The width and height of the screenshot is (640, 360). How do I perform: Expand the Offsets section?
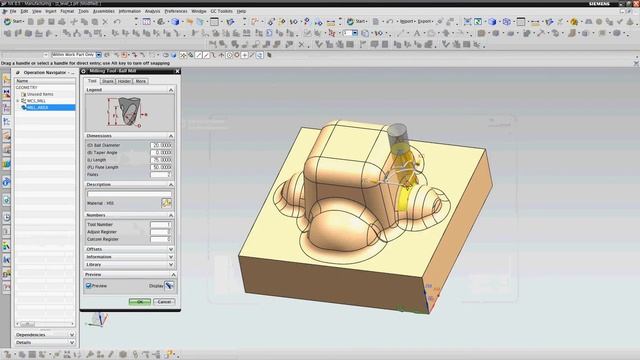click(171, 249)
